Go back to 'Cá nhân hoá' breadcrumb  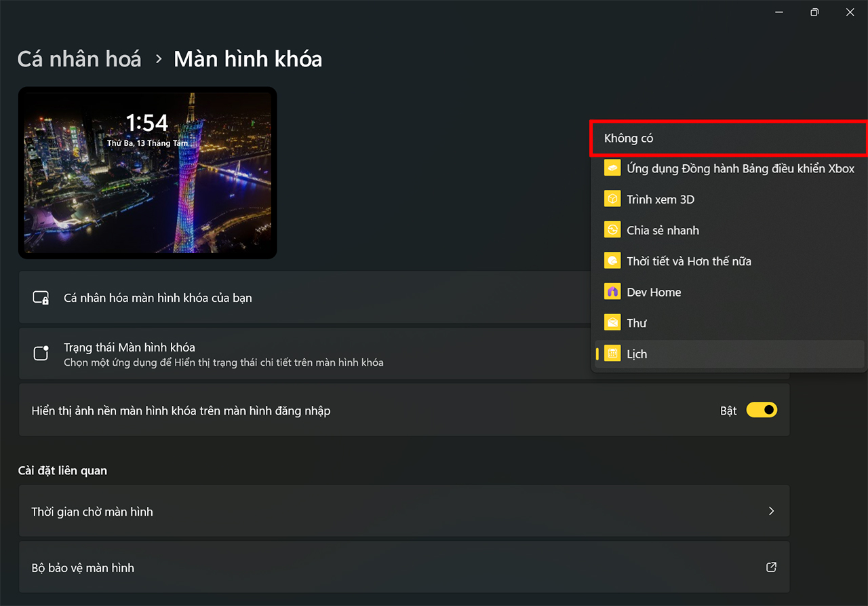click(79, 59)
